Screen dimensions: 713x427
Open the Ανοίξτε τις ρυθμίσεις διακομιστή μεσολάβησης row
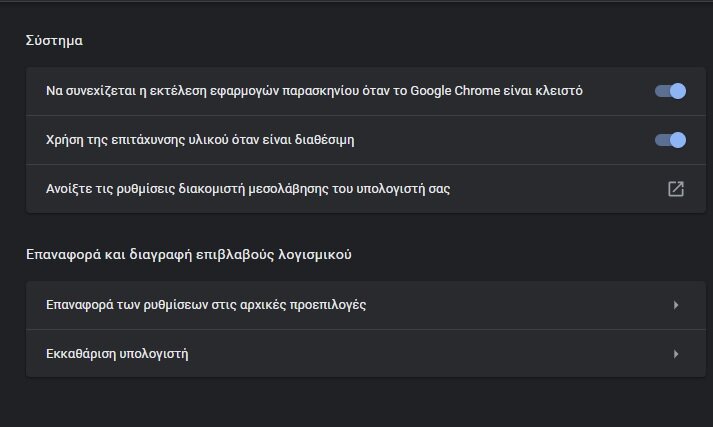pos(366,189)
